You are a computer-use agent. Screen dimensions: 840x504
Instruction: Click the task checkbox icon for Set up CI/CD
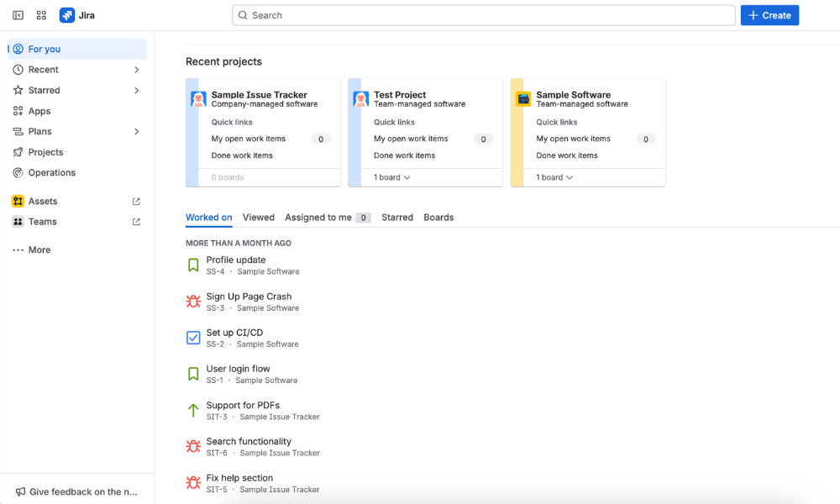click(193, 338)
